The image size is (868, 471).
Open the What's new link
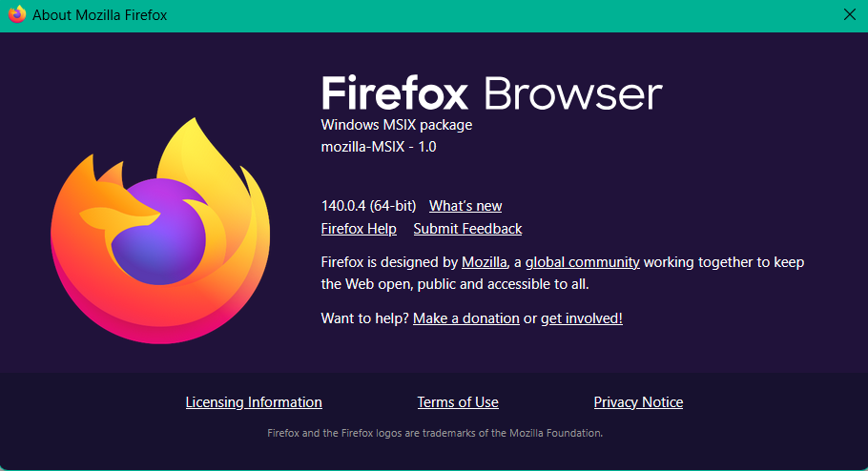point(465,206)
